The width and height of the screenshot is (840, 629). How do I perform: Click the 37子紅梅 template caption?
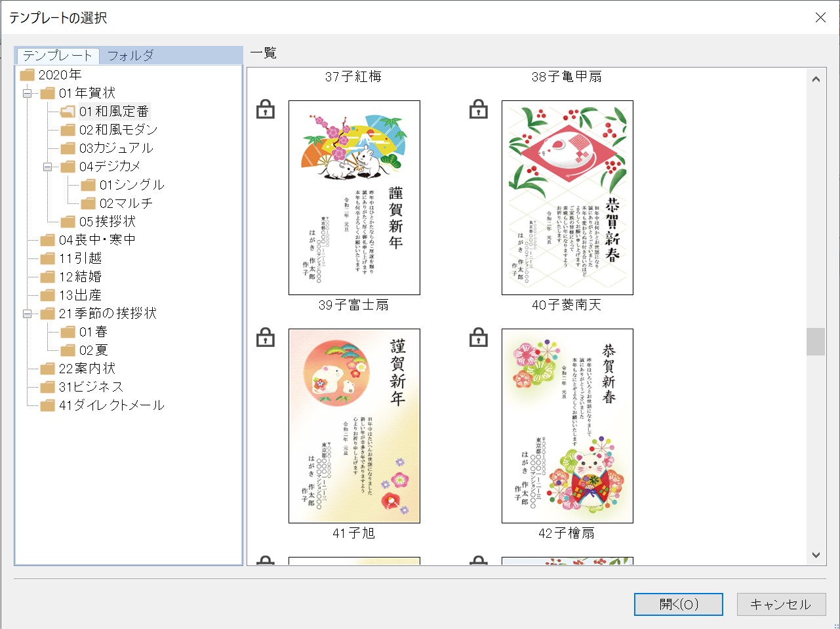[353, 77]
